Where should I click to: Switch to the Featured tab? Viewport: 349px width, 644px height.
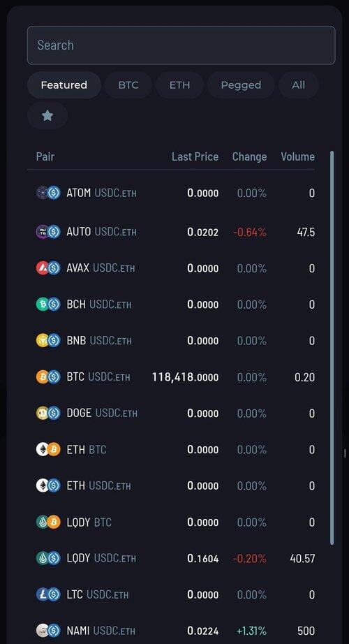coord(64,85)
